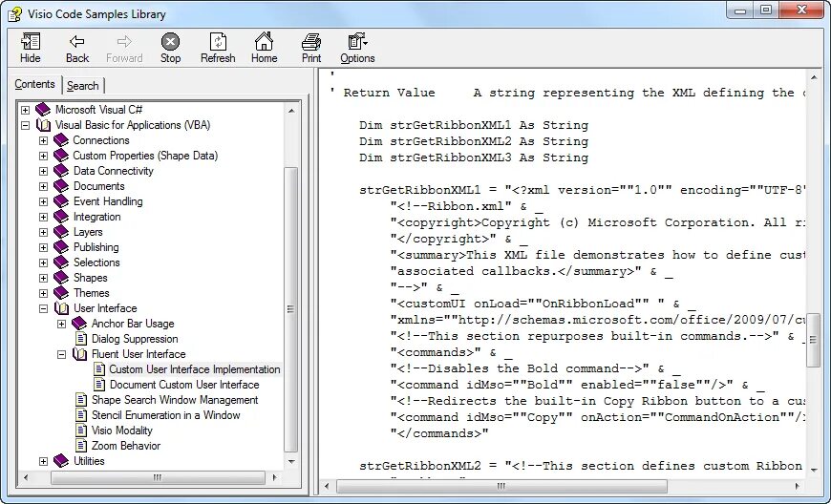Expand the Shapes node
The width and height of the screenshot is (831, 504).
pyautogui.click(x=43, y=278)
